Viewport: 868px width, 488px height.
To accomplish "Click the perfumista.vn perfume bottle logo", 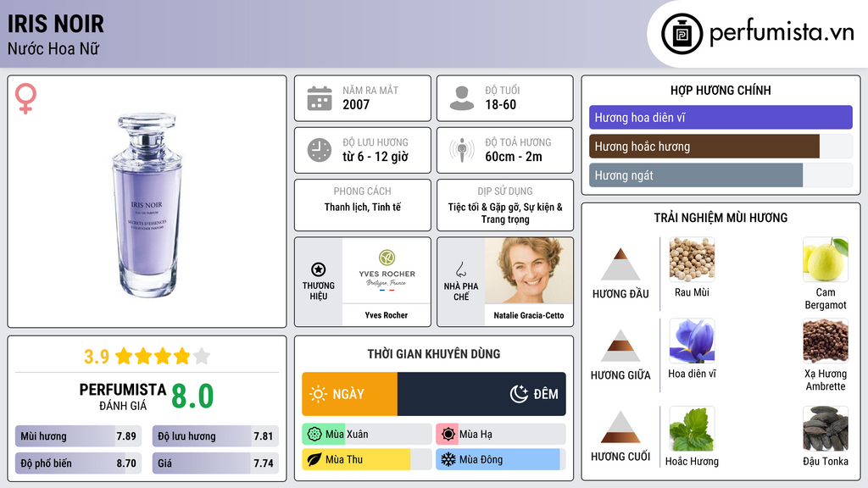I will pyautogui.click(x=682, y=34).
